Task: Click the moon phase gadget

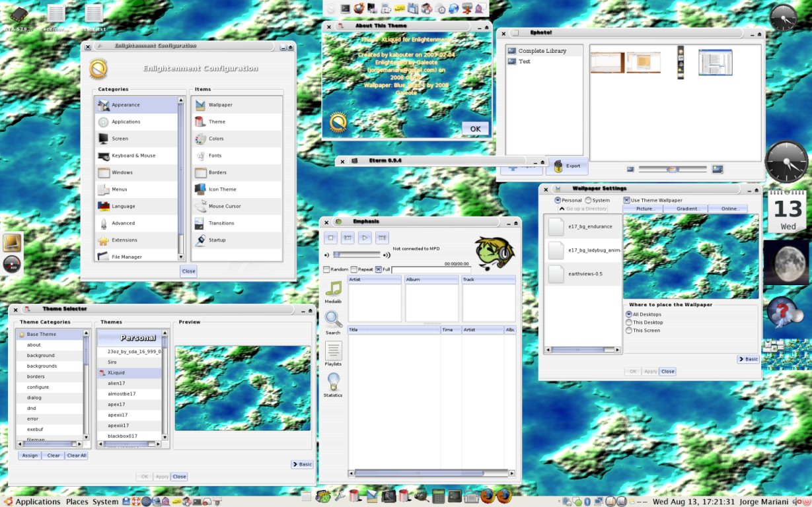Action: (786, 262)
